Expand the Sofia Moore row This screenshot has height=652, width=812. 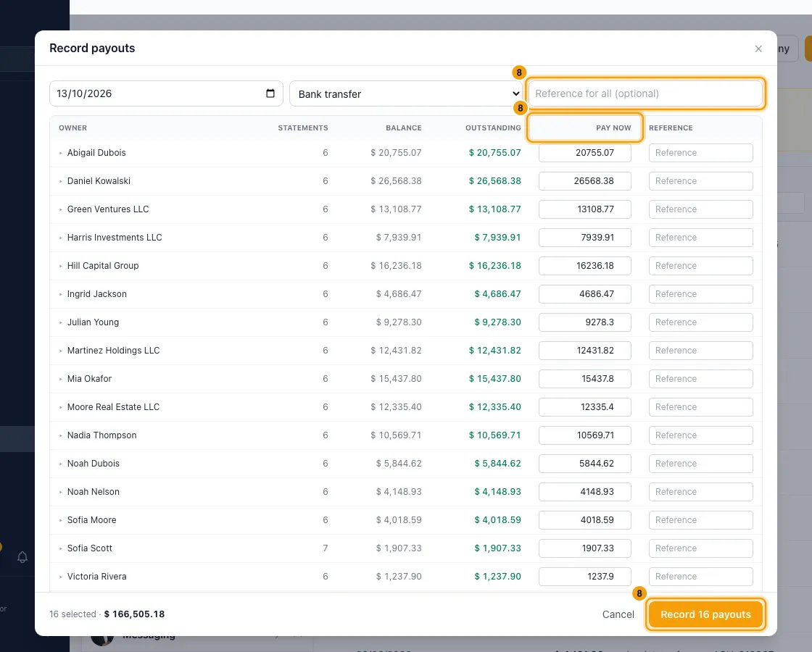tap(61, 520)
